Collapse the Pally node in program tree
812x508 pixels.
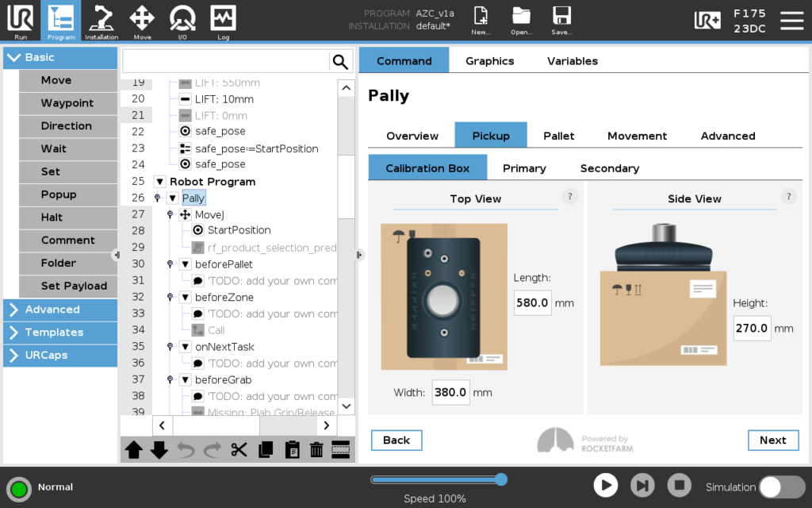(x=173, y=198)
